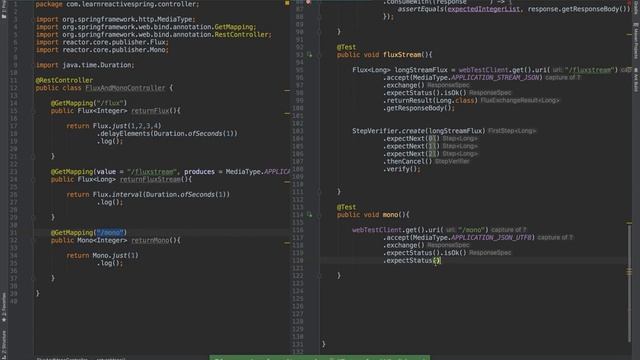Click the package declaration line
The height and width of the screenshot is (360, 640).
point(118,4)
